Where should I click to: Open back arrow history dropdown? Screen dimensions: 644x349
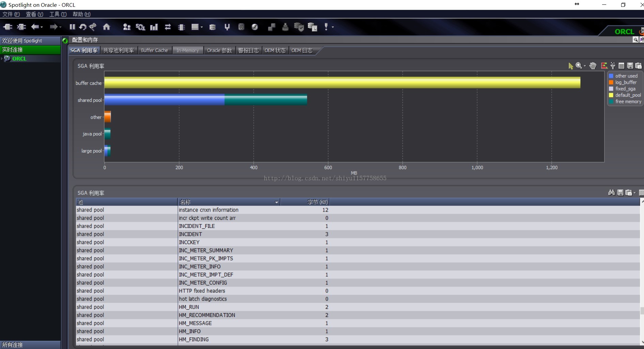point(42,27)
